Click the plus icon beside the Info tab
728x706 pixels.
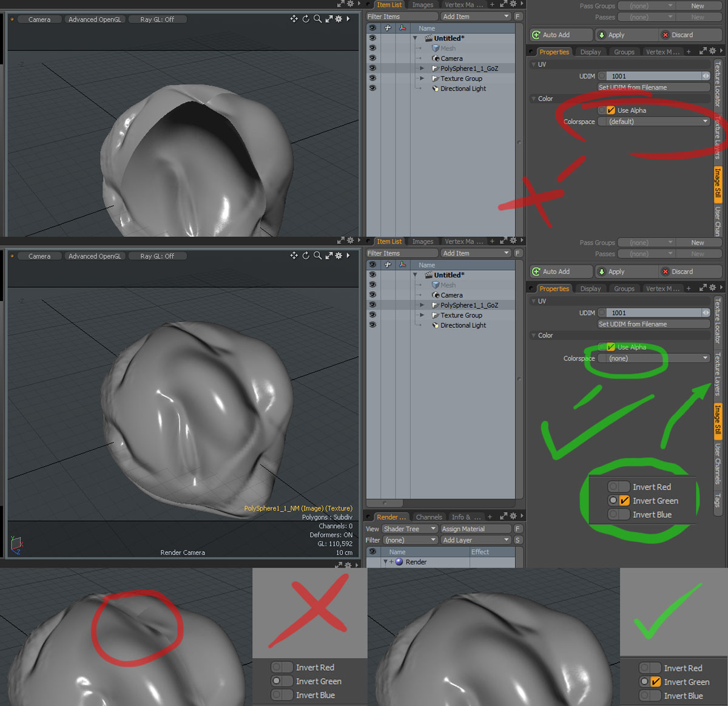tap(490, 517)
